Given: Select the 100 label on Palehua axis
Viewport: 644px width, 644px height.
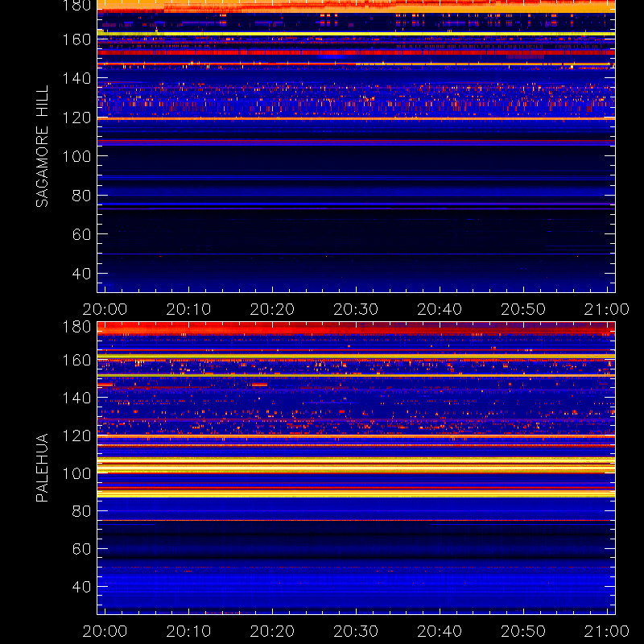Looking at the screenshot, I should (76, 474).
